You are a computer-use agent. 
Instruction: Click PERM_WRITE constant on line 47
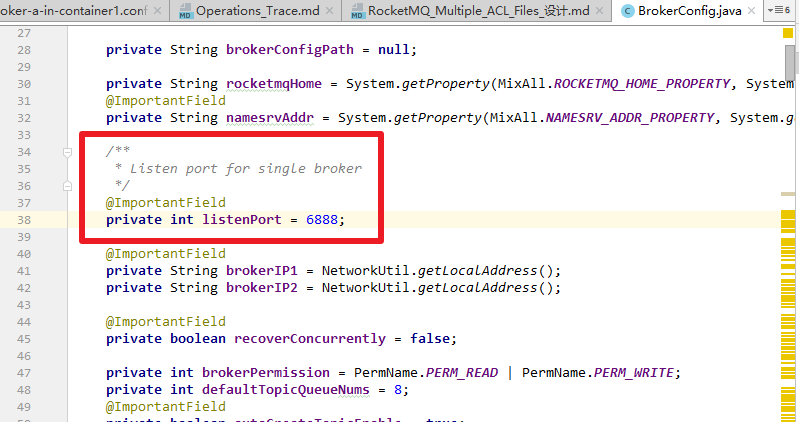pos(633,373)
